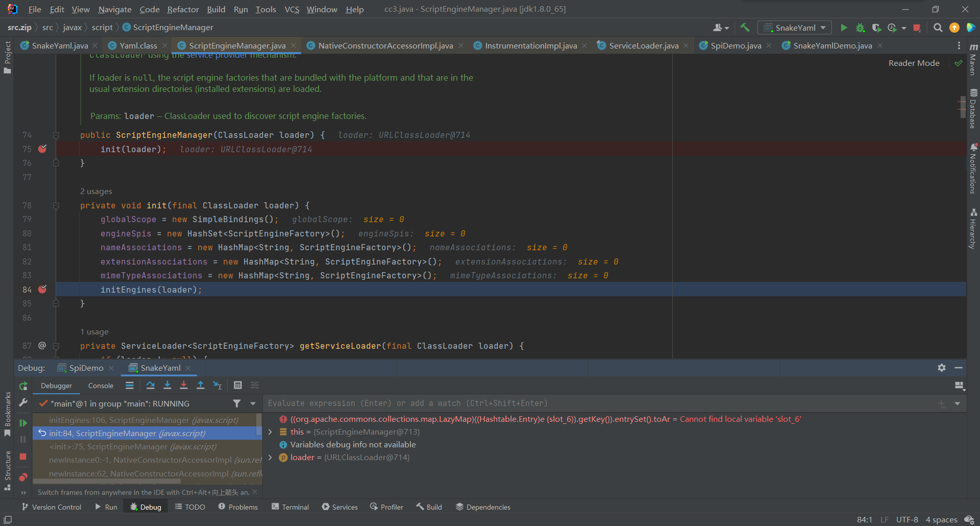
Task: Open debugger layout settings icon
Action: pyautogui.click(x=960, y=386)
